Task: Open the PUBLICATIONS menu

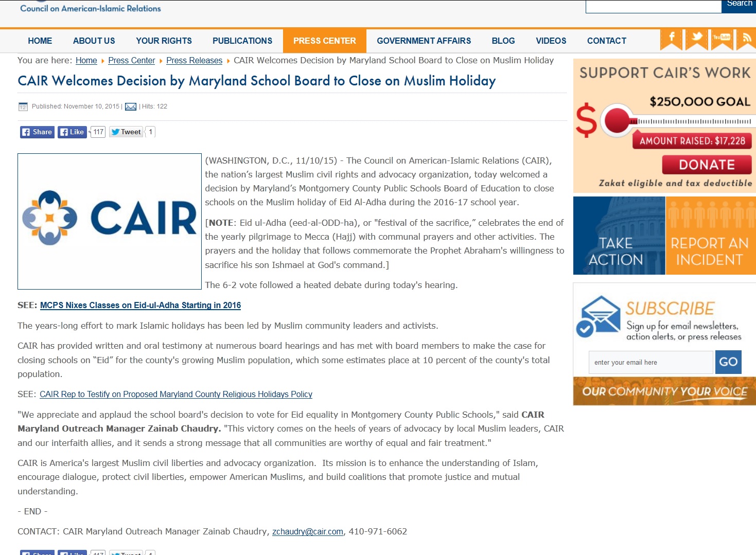Action: tap(242, 41)
